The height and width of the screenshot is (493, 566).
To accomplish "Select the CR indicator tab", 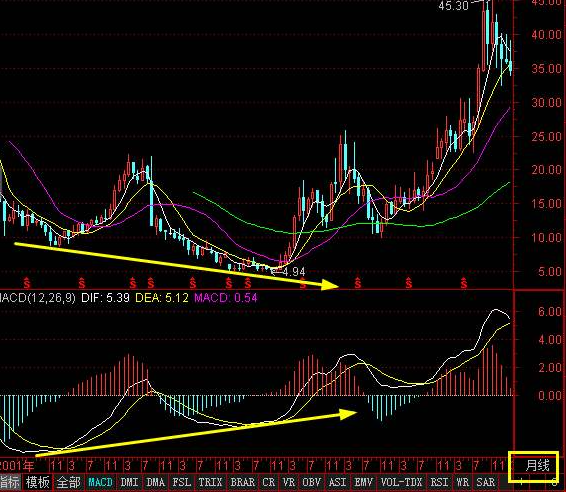I will click(268, 482).
